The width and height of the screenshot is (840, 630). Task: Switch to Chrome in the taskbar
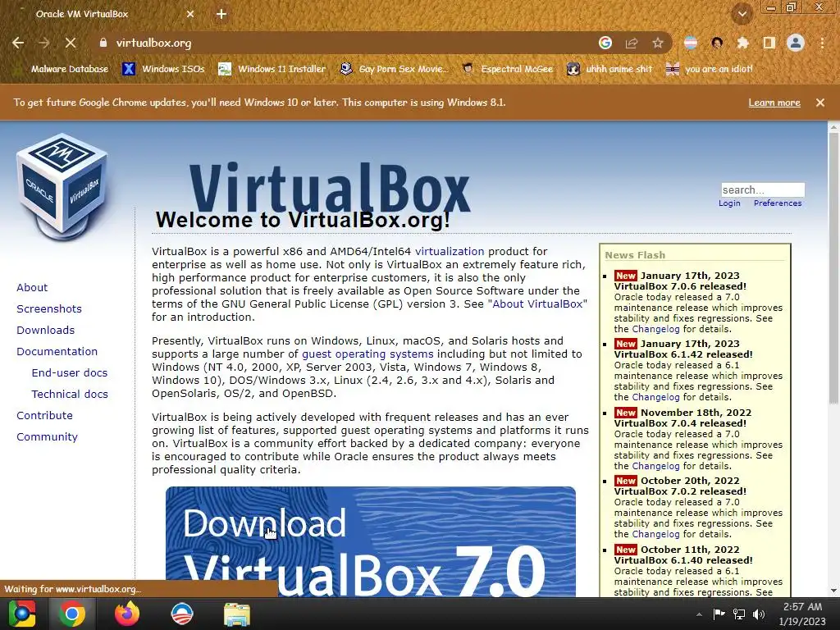(72, 614)
